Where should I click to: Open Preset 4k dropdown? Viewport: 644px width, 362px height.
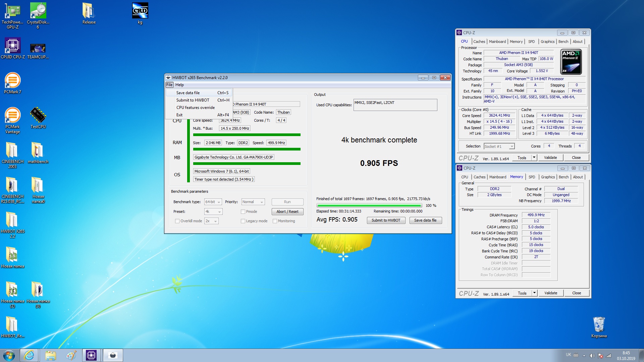[213, 212]
